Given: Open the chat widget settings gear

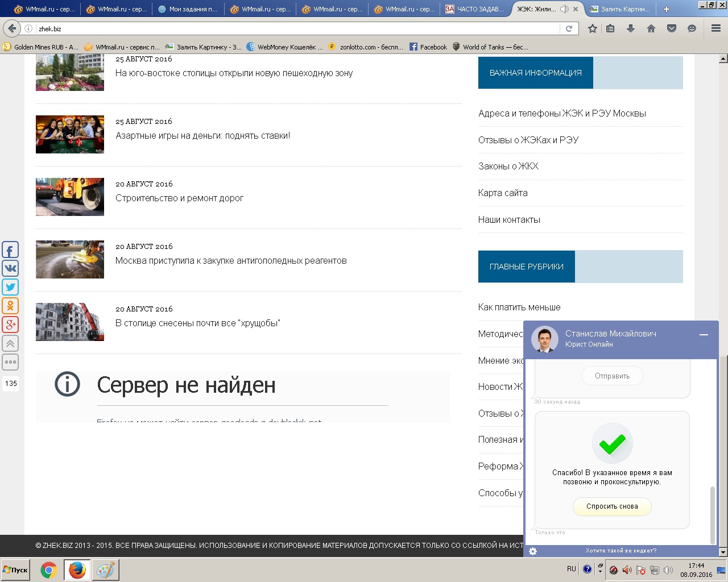Looking at the screenshot, I should coord(533,551).
